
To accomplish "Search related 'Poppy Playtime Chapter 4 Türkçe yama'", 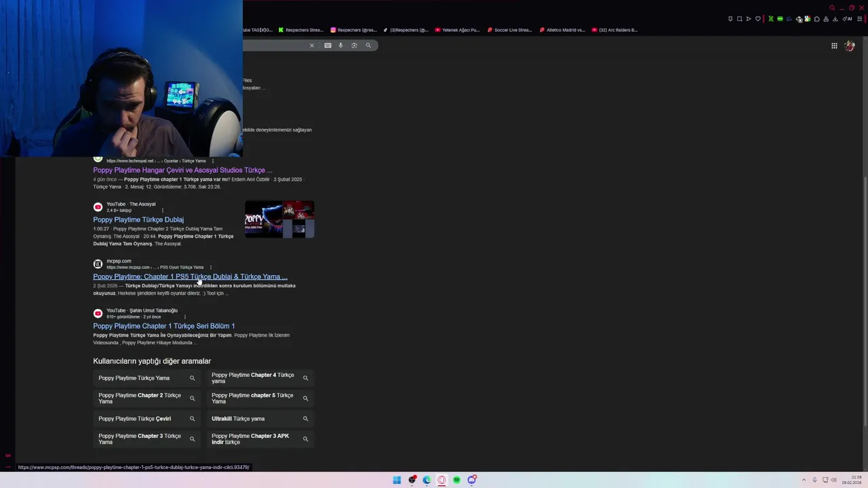I will 260,378.
